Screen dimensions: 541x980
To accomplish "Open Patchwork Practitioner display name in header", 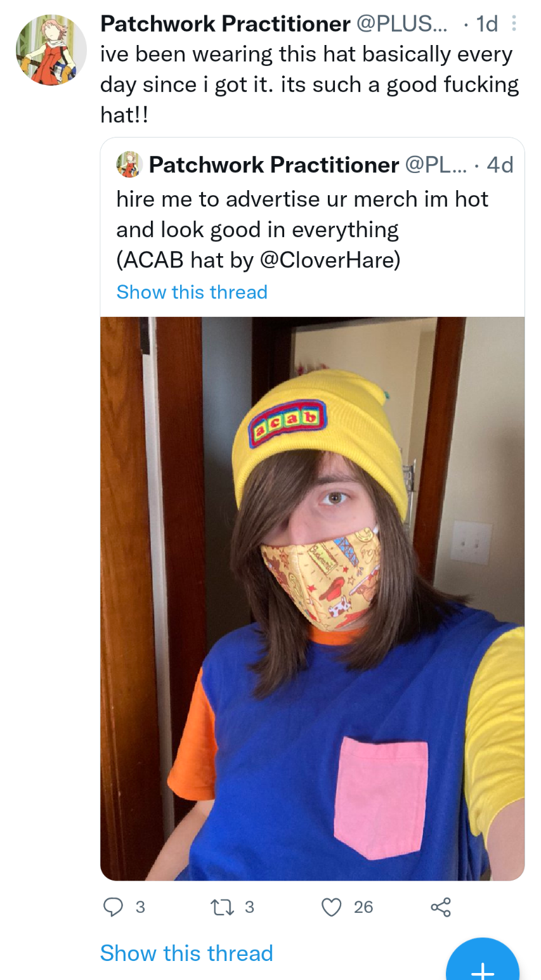I will click(x=225, y=24).
